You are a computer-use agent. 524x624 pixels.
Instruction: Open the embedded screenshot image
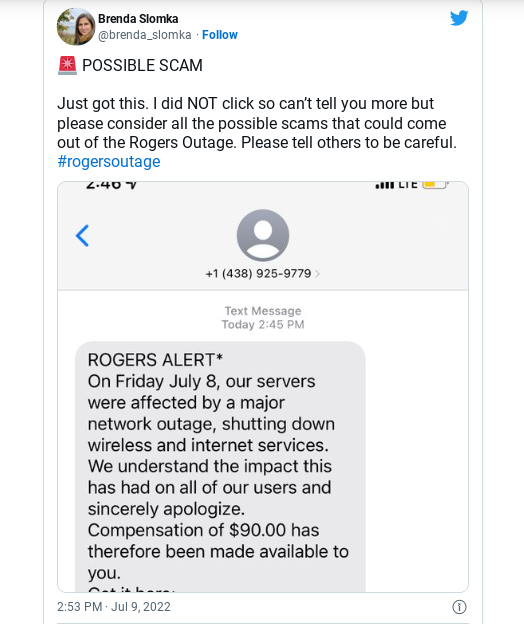click(263, 387)
